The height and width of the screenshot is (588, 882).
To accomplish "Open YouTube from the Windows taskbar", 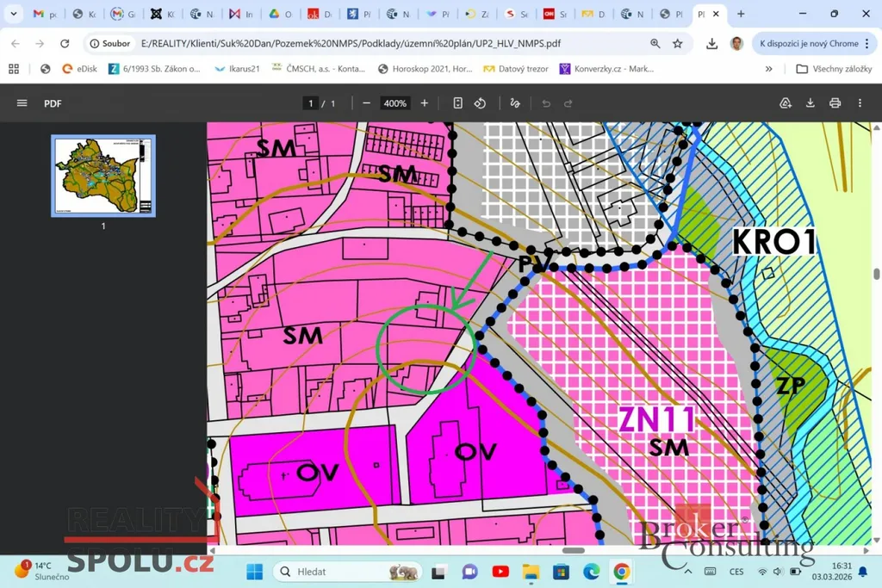I will point(500,572).
